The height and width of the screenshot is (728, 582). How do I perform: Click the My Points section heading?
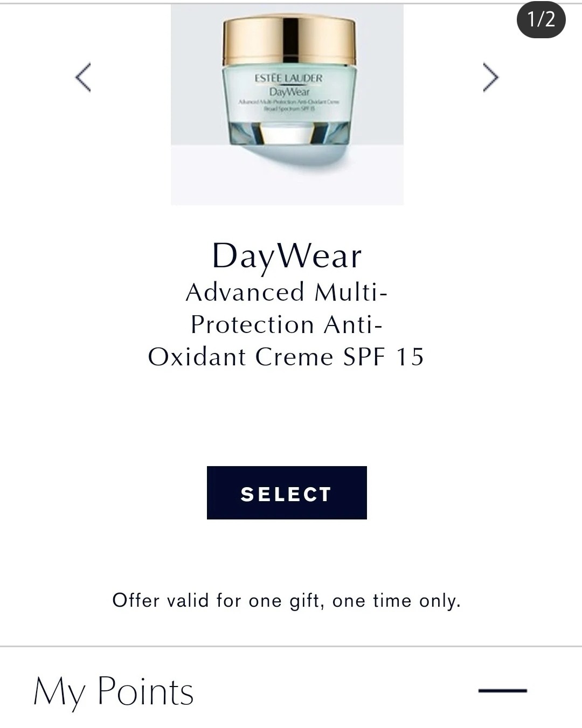(x=114, y=691)
